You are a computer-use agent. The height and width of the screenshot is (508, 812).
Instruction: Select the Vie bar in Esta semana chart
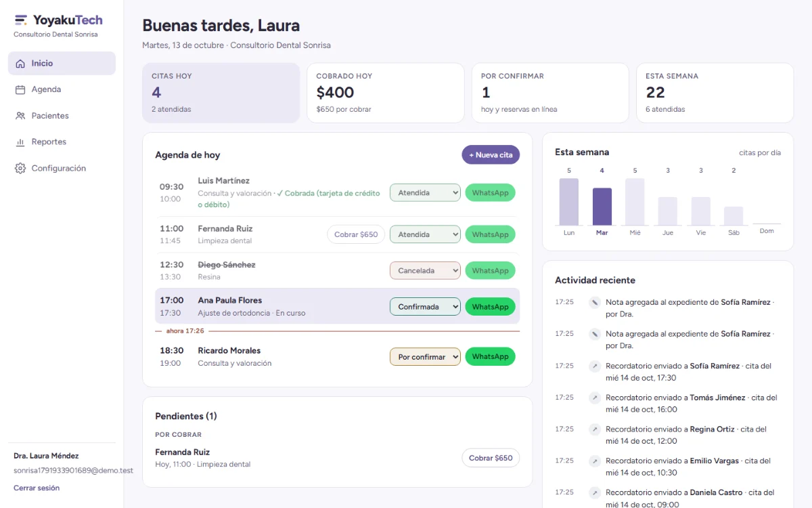pos(701,211)
